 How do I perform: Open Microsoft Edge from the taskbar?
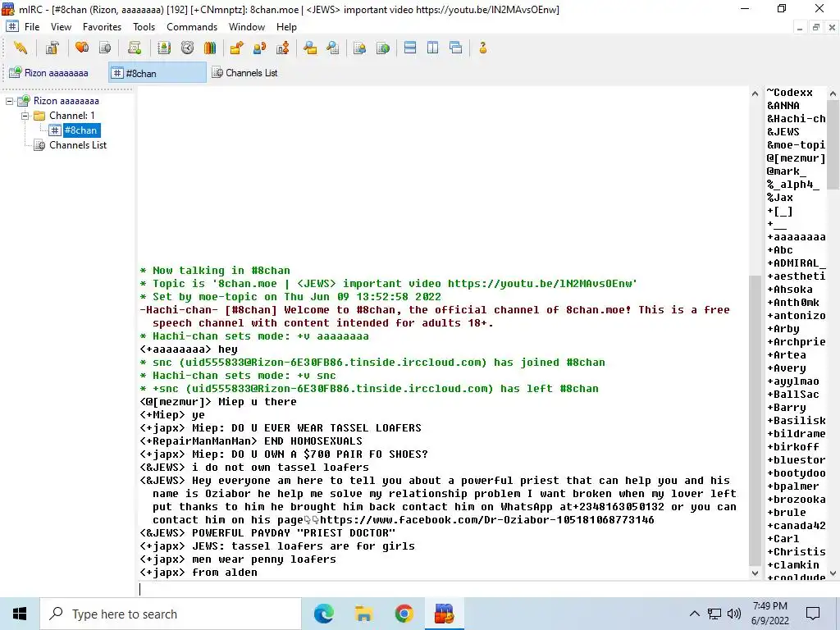point(323,614)
